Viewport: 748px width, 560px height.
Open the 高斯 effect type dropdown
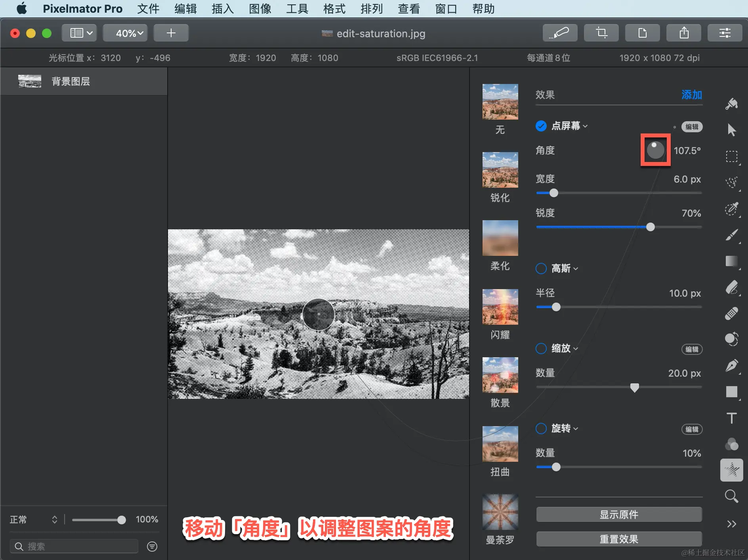(x=565, y=269)
